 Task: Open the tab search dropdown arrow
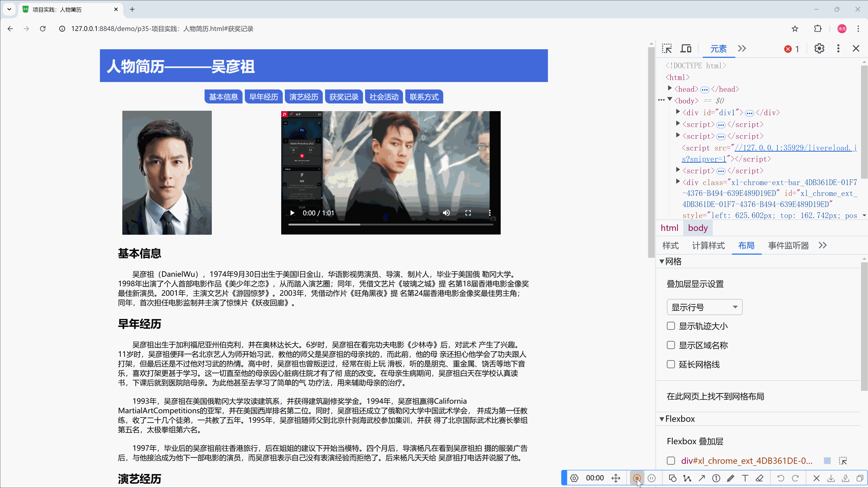coord(9,9)
